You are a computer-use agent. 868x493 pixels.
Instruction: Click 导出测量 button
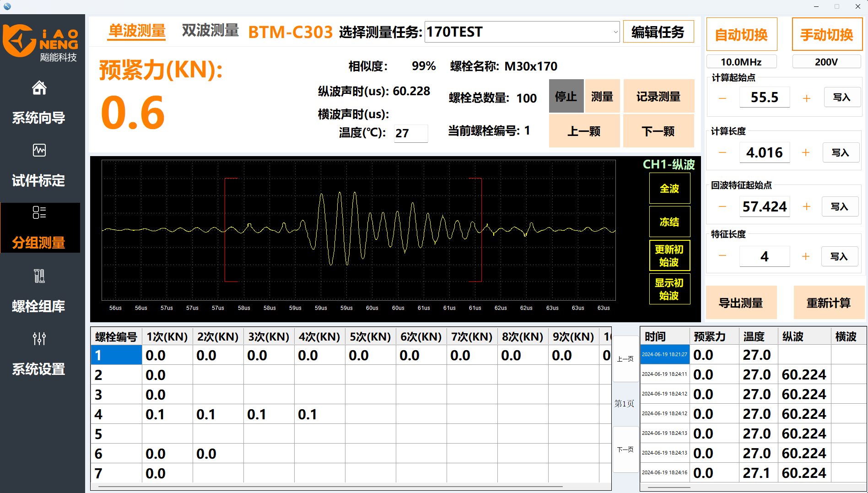[741, 303]
